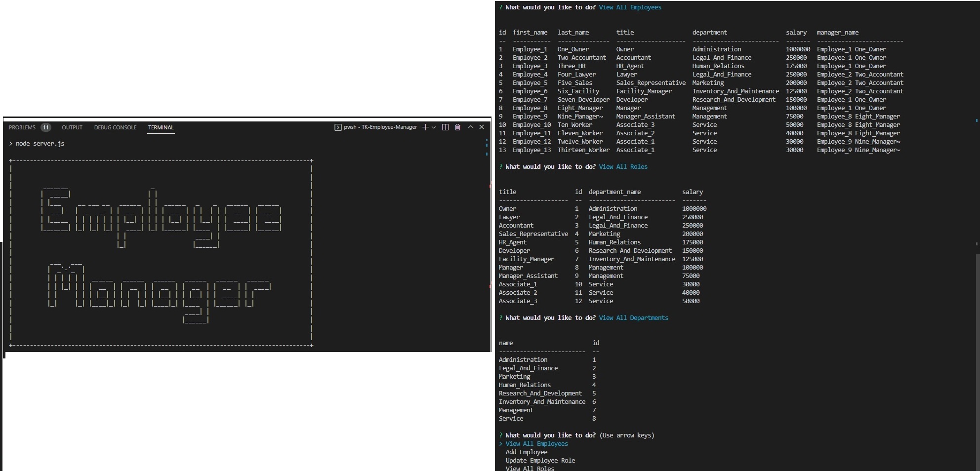Open the launch profile dropdown arrow
Screen dimensions: 980x471
434,127
